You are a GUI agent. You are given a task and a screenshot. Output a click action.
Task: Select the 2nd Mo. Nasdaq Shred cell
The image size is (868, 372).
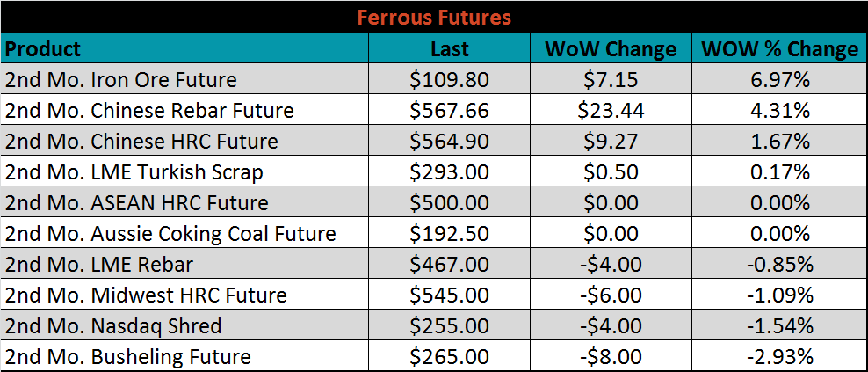pos(113,326)
